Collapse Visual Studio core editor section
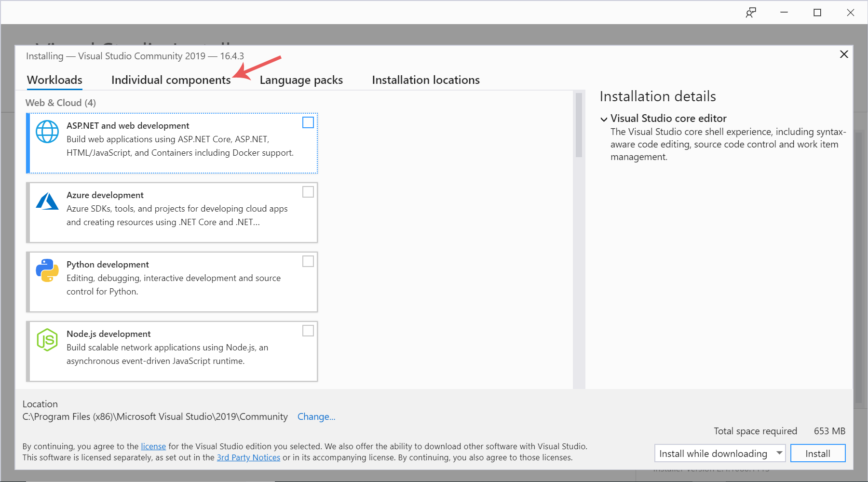Viewport: 868px width, 482px height. coord(604,119)
